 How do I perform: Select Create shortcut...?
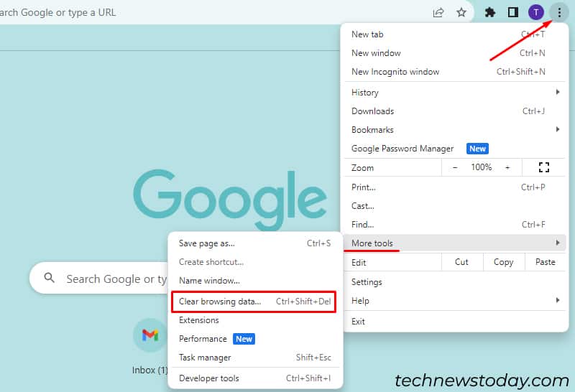[255, 262]
